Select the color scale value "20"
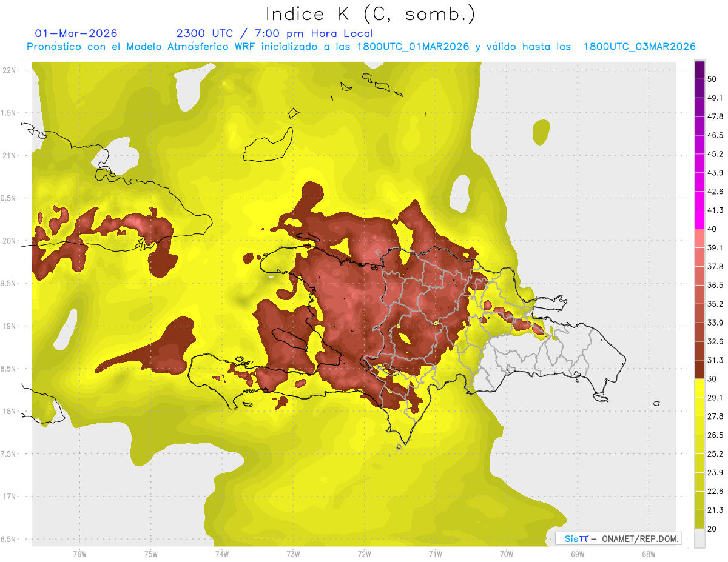The width and height of the screenshot is (728, 562). pyautogui.click(x=713, y=529)
